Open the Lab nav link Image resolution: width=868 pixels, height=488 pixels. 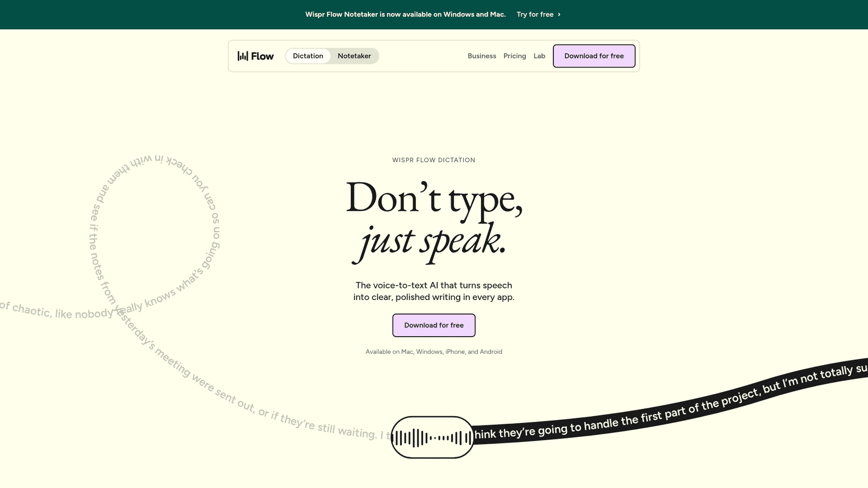[x=539, y=56]
